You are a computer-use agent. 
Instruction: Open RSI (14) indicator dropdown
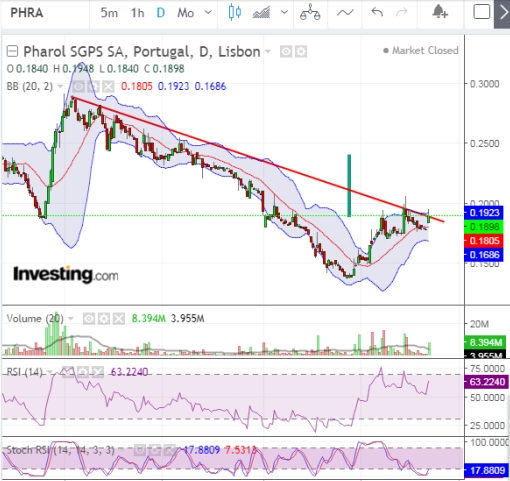[x=50, y=372]
